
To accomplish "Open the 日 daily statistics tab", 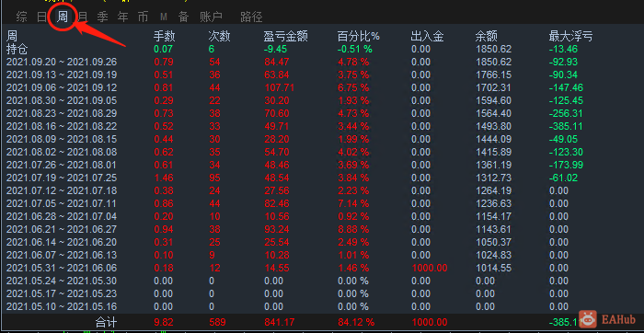I will coord(41,17).
